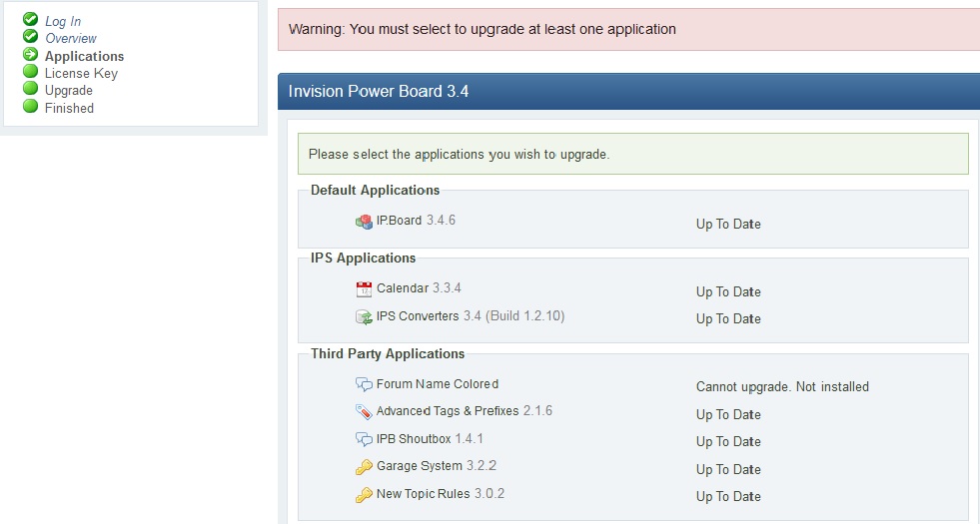Click the IPS Converters application name
This screenshot has width=980, height=524.
pyautogui.click(x=418, y=316)
